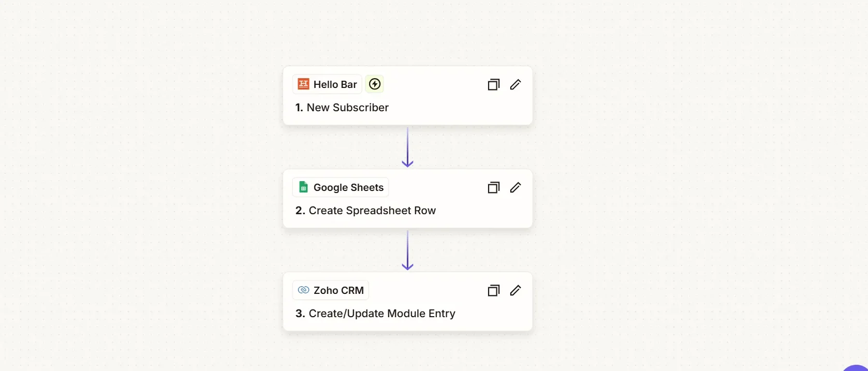Duplicate the Zoho CRM step
Screen dimensions: 868x371
point(494,290)
